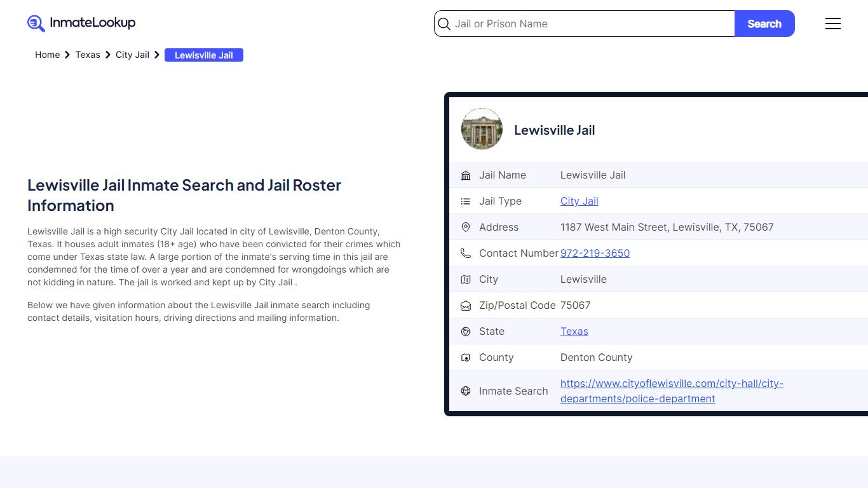
Task: Click the 'Zip/Postal Code' row label
Action: point(517,306)
